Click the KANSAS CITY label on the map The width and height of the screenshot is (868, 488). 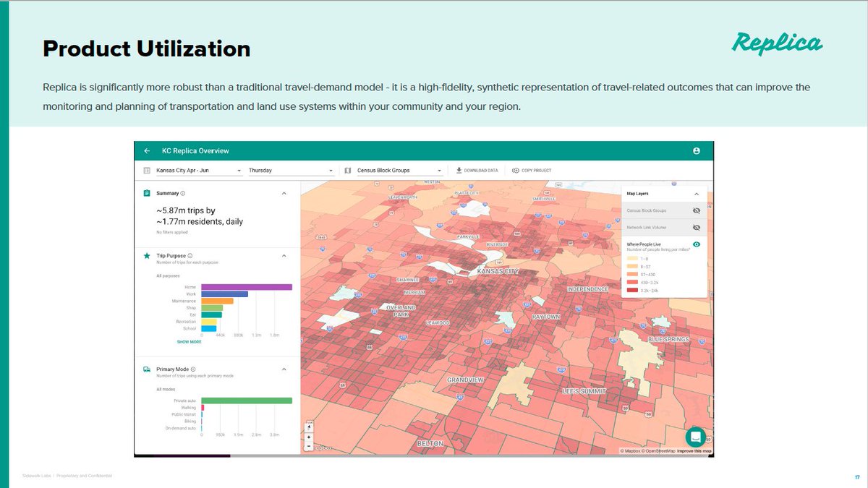498,271
